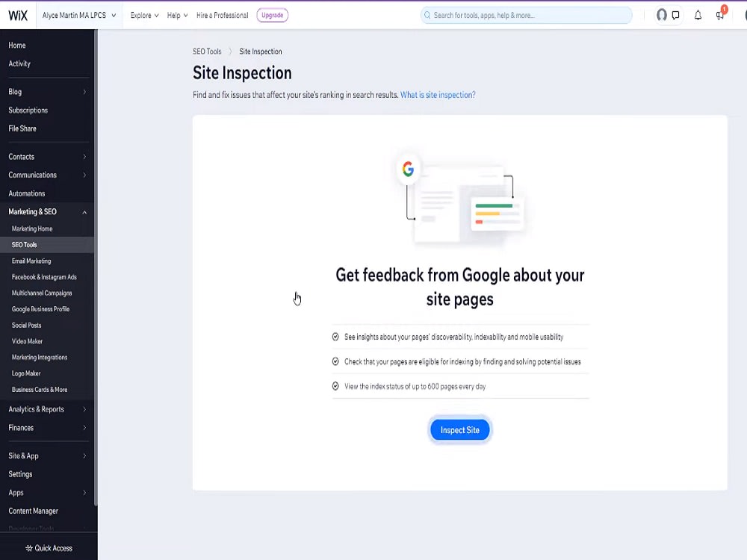Open the Alyce Martin MA LPCS site dropdown
The width and height of the screenshot is (747, 560).
[x=79, y=15]
